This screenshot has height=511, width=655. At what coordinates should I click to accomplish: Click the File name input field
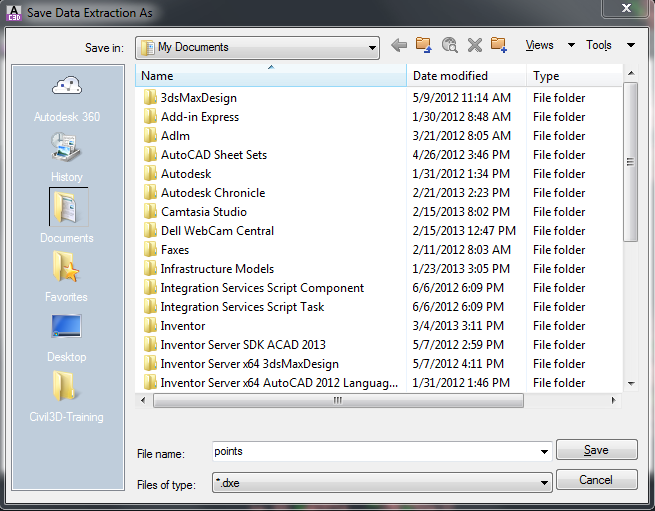coord(375,452)
